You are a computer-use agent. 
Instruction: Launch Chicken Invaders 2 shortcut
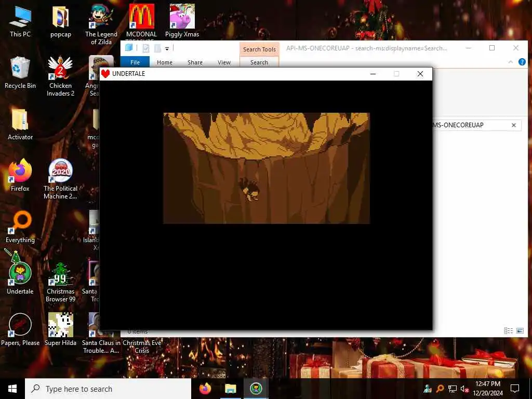[x=60, y=76]
